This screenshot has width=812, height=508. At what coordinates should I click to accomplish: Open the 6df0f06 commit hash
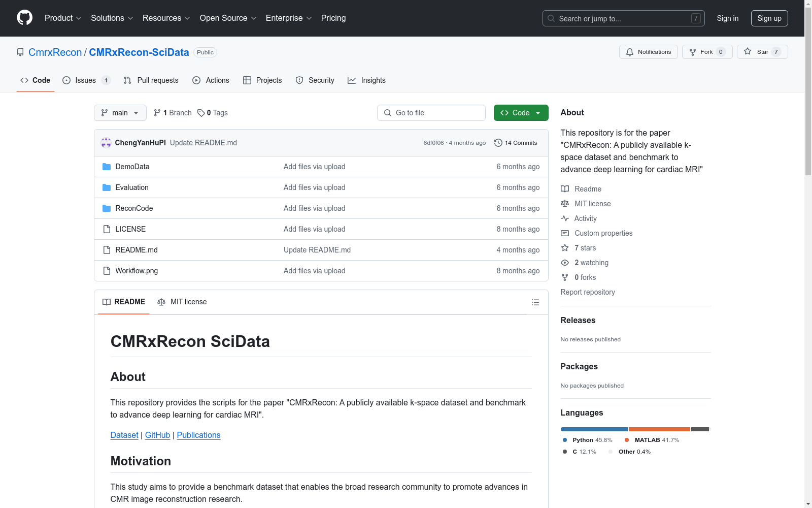(x=433, y=143)
